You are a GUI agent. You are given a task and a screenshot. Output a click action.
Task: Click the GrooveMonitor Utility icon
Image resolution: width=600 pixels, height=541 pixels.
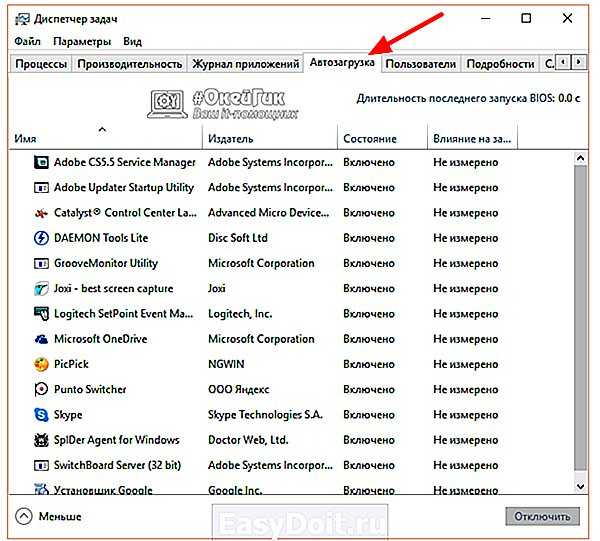pyautogui.click(x=41, y=263)
